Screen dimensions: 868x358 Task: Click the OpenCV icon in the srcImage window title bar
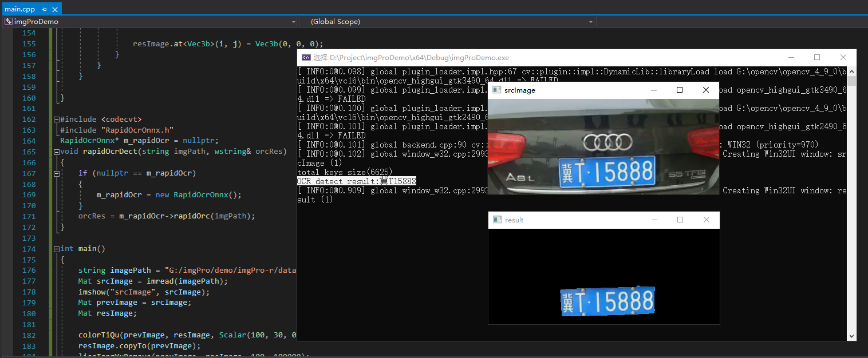[496, 90]
